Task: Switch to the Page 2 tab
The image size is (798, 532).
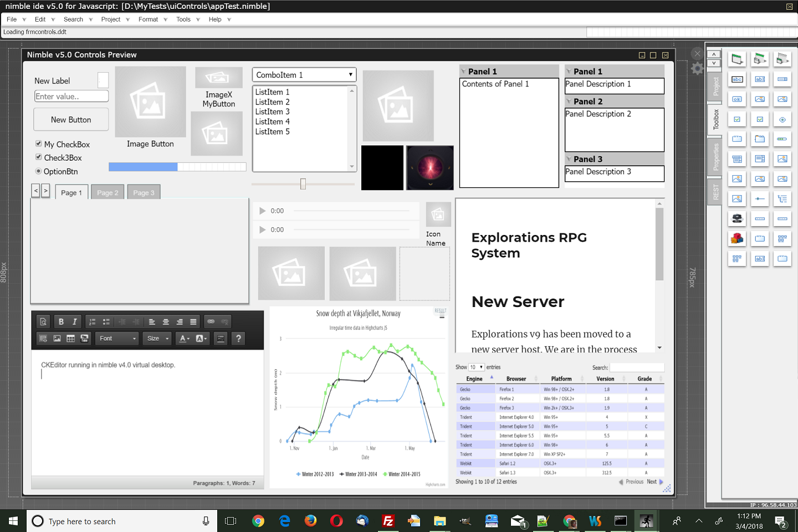Action: pyautogui.click(x=108, y=192)
